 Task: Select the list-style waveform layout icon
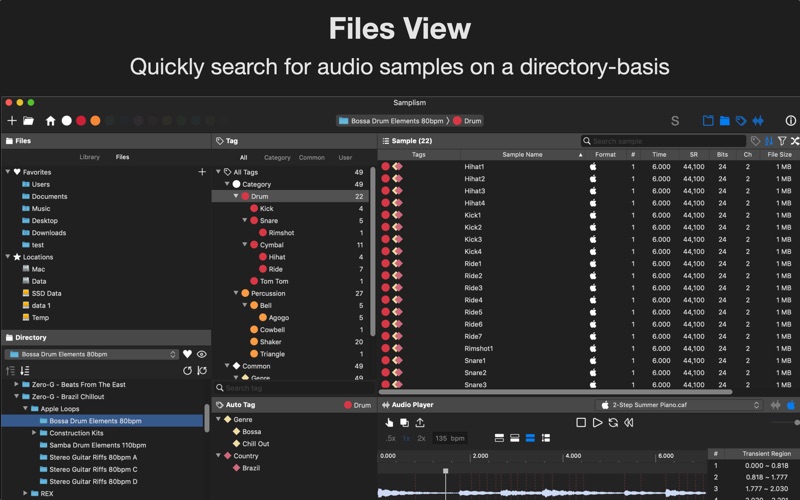coord(546,438)
